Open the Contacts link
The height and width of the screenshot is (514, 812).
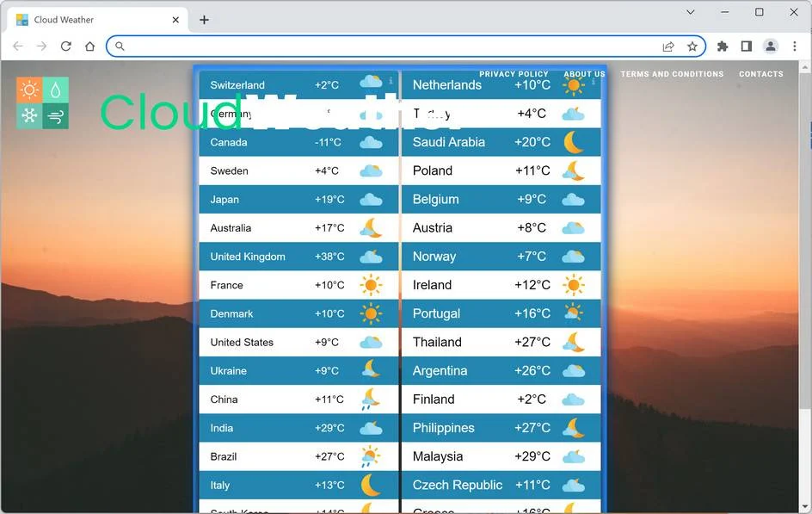tap(760, 74)
